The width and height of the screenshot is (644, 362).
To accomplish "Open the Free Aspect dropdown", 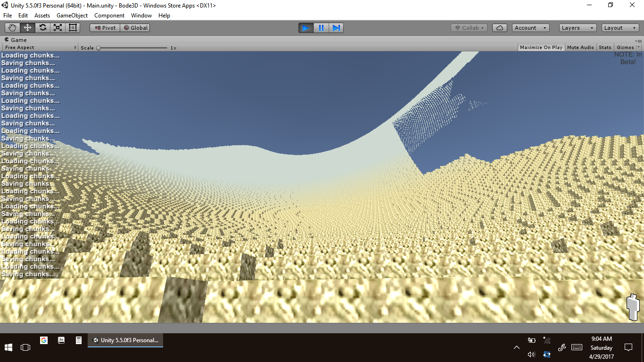I will [x=40, y=48].
